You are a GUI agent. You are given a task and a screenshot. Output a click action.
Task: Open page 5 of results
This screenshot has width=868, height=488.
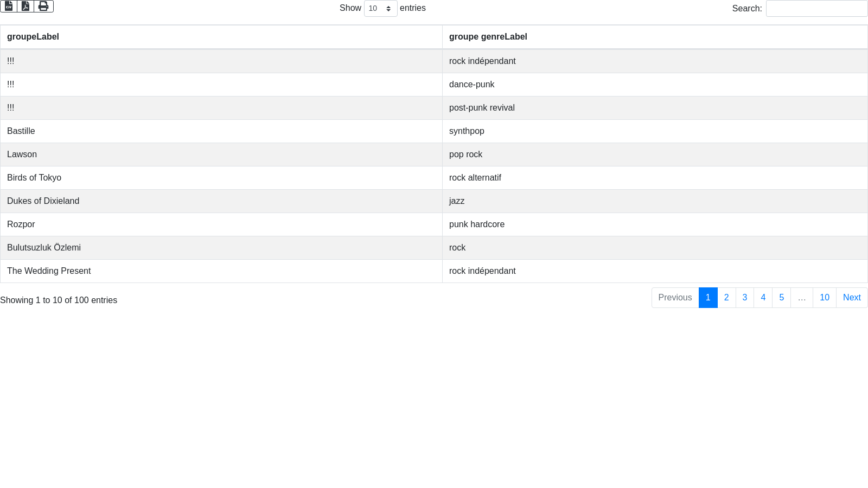[x=782, y=298]
